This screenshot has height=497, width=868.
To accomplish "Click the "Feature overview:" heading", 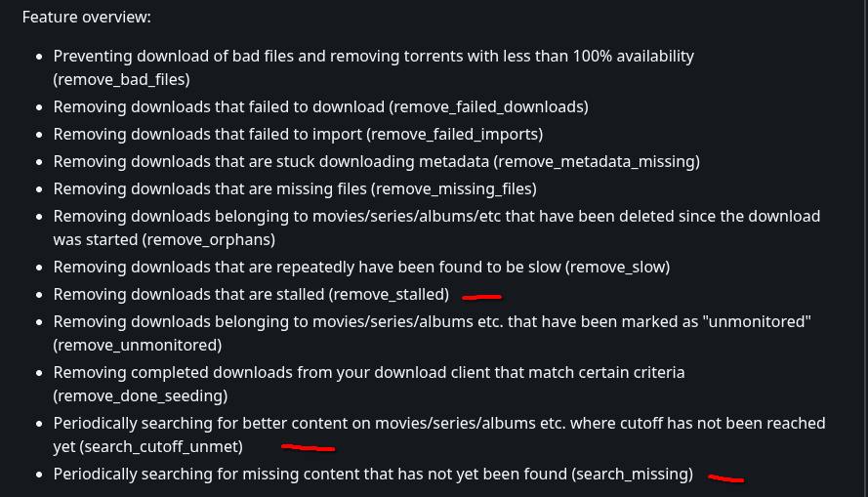I will point(86,18).
